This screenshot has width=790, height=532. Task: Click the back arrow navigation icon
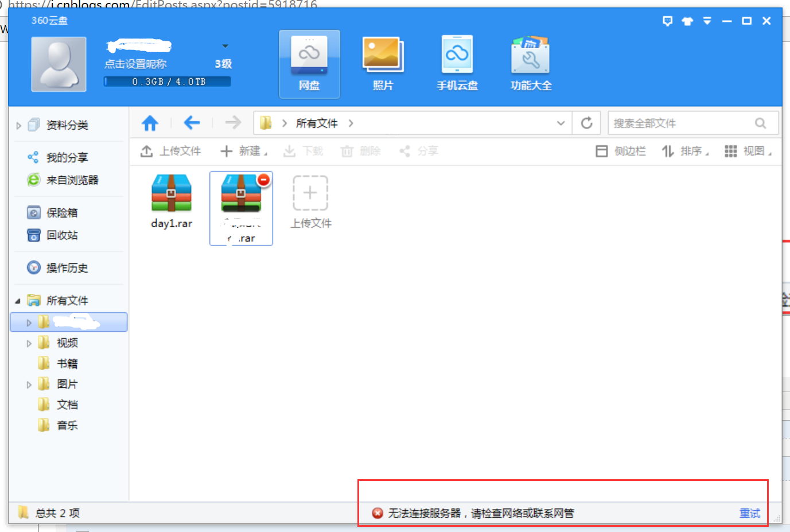pyautogui.click(x=192, y=123)
